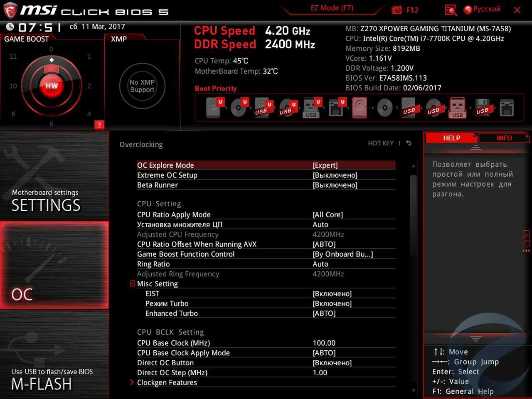Open CPU Base Clock Apply Mode options
This screenshot has height=399, width=532.
(x=266, y=353)
